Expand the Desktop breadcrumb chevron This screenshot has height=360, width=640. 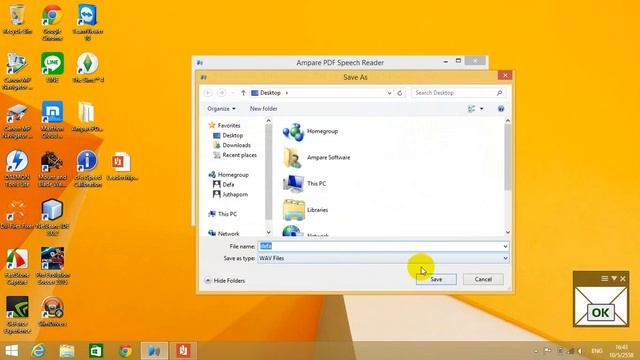tap(287, 93)
